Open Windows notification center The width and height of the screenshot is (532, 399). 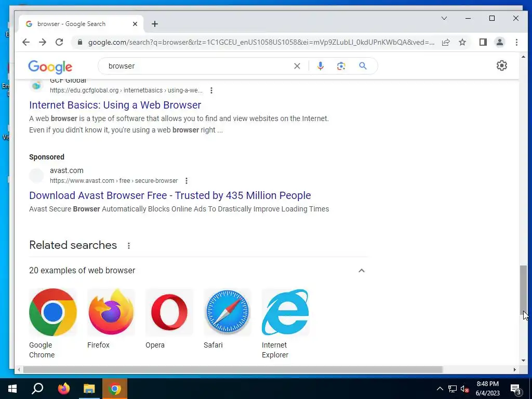click(x=516, y=389)
